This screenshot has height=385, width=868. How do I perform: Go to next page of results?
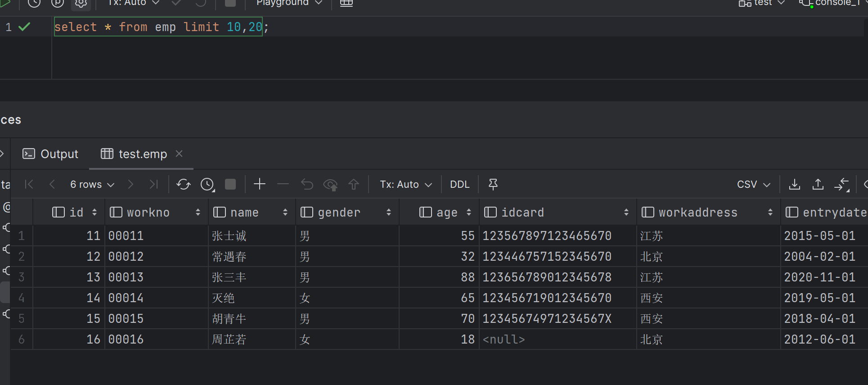130,184
